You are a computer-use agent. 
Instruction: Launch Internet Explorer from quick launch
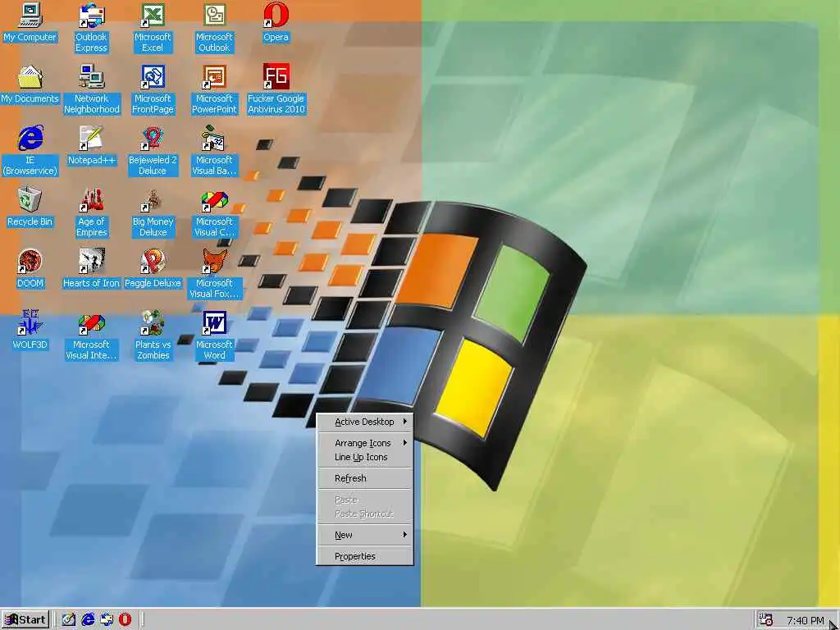[88, 620]
